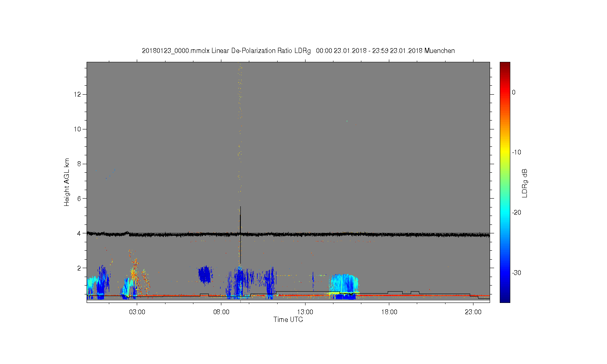
Task: Click the dark blue bottom of the colorbar
Action: (505, 298)
